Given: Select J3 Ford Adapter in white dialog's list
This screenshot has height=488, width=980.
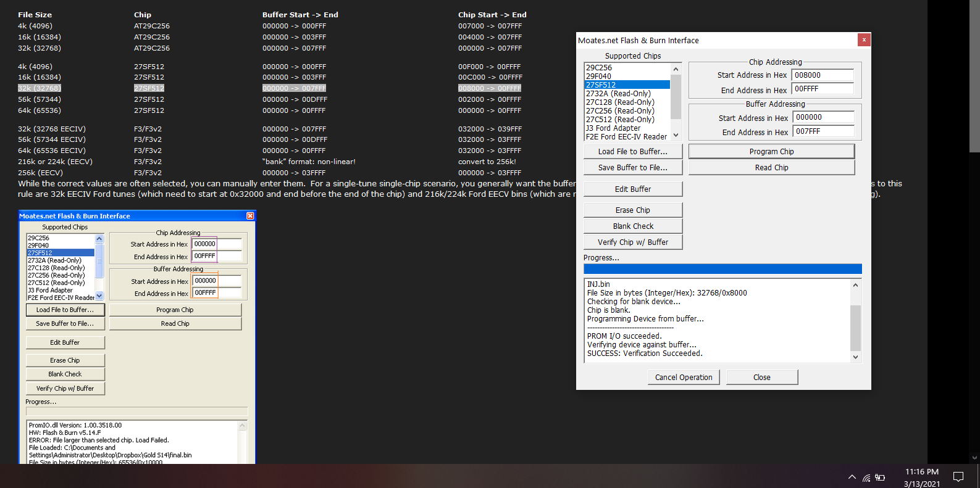Looking at the screenshot, I should pyautogui.click(x=627, y=128).
